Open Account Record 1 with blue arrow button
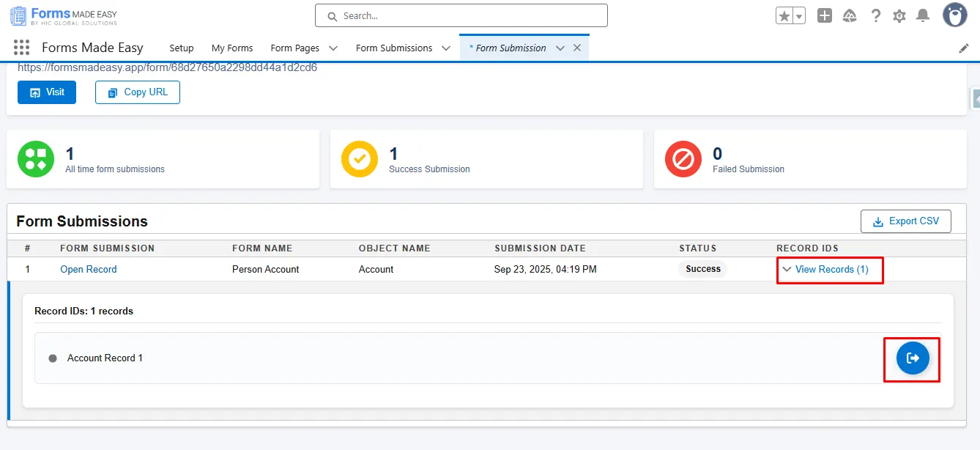 coord(913,358)
